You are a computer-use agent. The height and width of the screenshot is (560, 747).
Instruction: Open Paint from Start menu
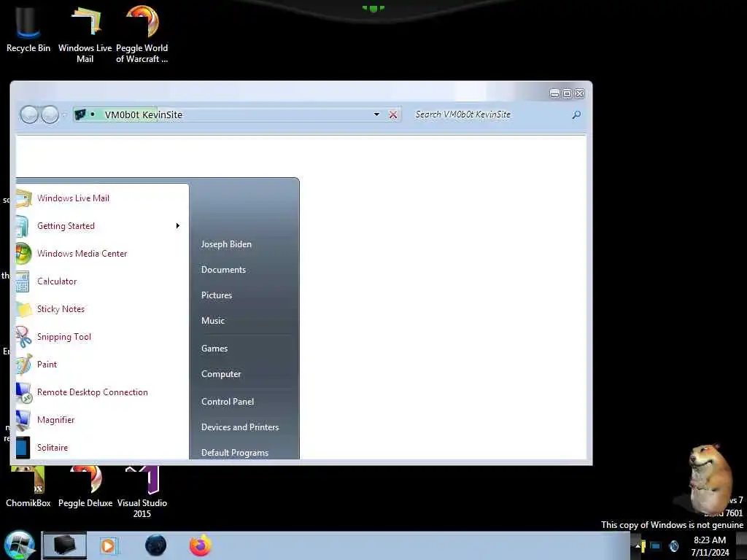tap(102, 365)
